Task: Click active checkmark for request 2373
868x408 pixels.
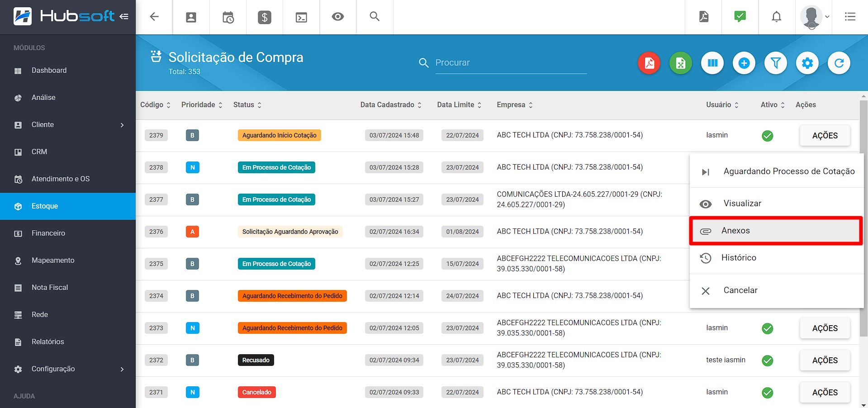Action: [x=768, y=328]
